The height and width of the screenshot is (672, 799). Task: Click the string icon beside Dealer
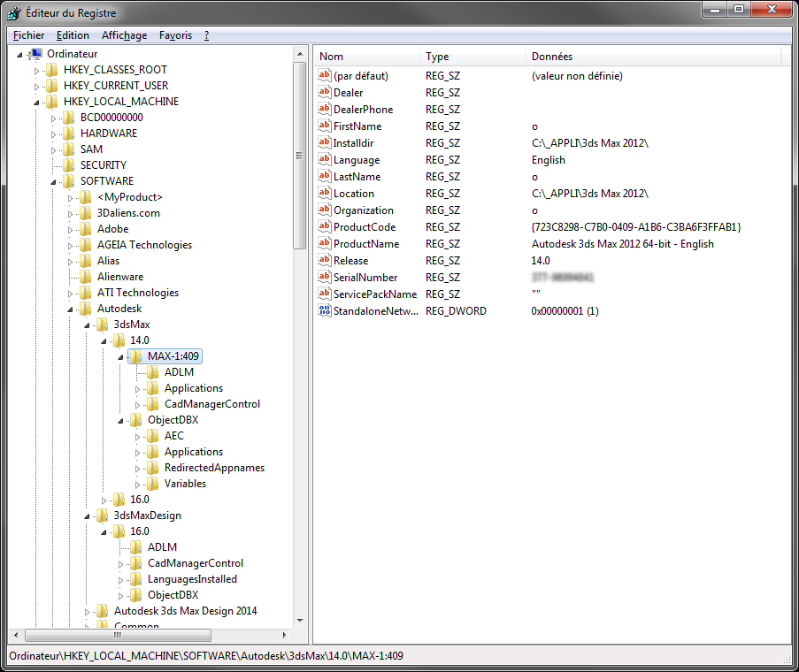pos(325,92)
